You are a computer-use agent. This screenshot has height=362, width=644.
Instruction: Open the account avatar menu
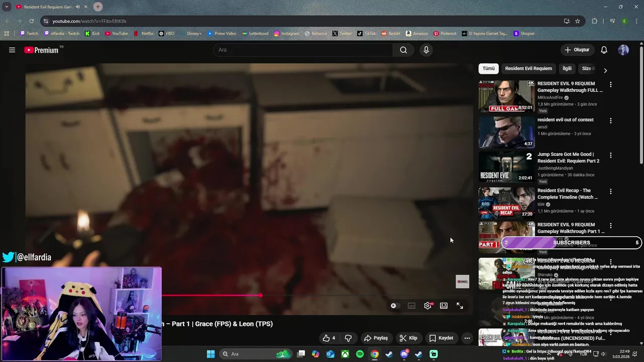click(623, 50)
